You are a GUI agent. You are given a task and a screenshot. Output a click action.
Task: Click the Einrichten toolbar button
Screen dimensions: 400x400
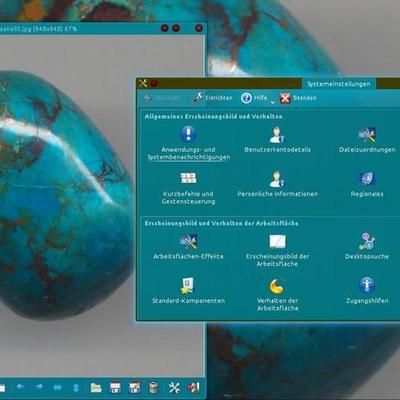point(213,98)
